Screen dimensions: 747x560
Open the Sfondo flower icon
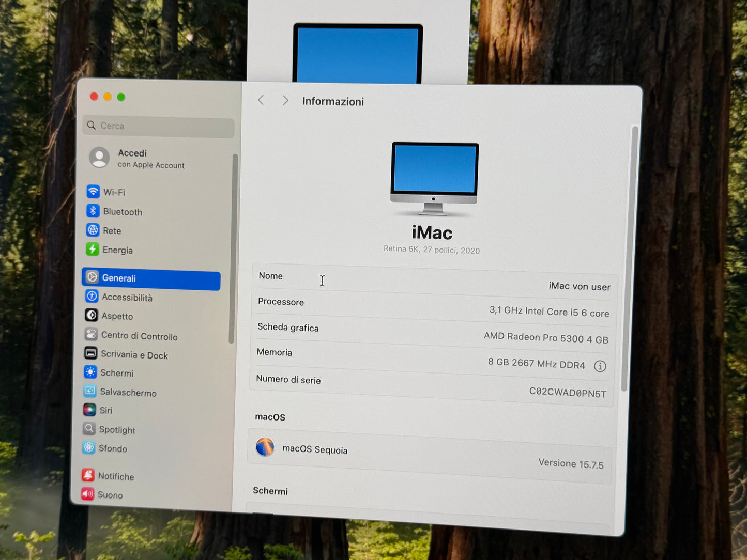point(89,447)
